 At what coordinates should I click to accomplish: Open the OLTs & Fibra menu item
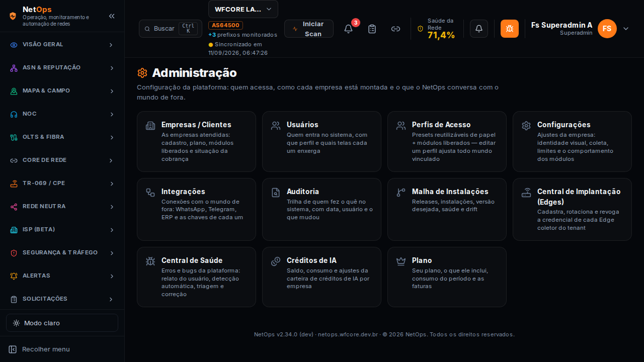(62, 137)
